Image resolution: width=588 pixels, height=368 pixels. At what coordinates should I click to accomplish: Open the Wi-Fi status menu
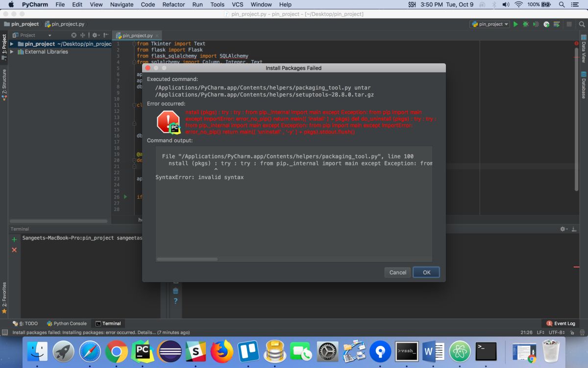tap(518, 4)
